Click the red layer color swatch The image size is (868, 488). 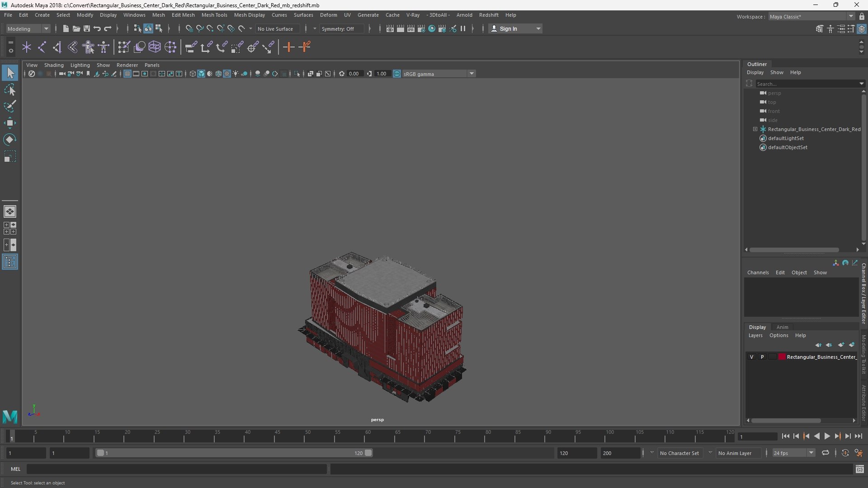tap(782, 357)
